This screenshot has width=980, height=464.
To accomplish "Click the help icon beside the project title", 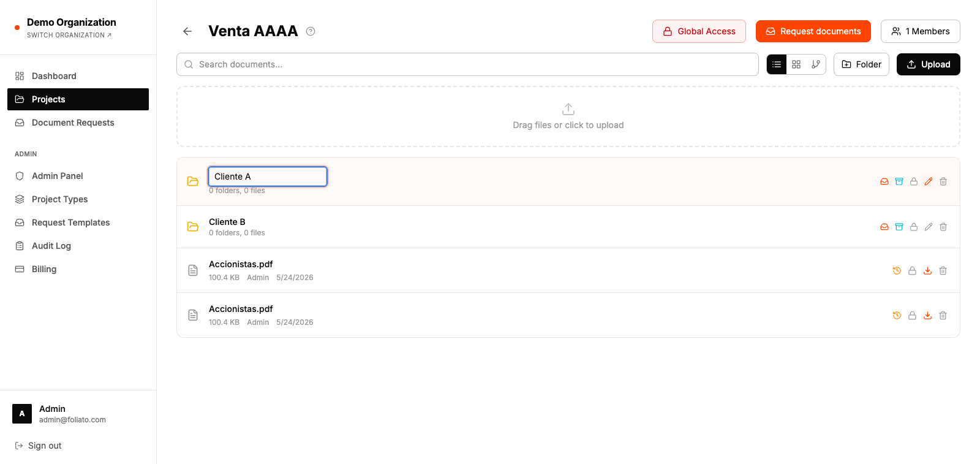I will [311, 31].
